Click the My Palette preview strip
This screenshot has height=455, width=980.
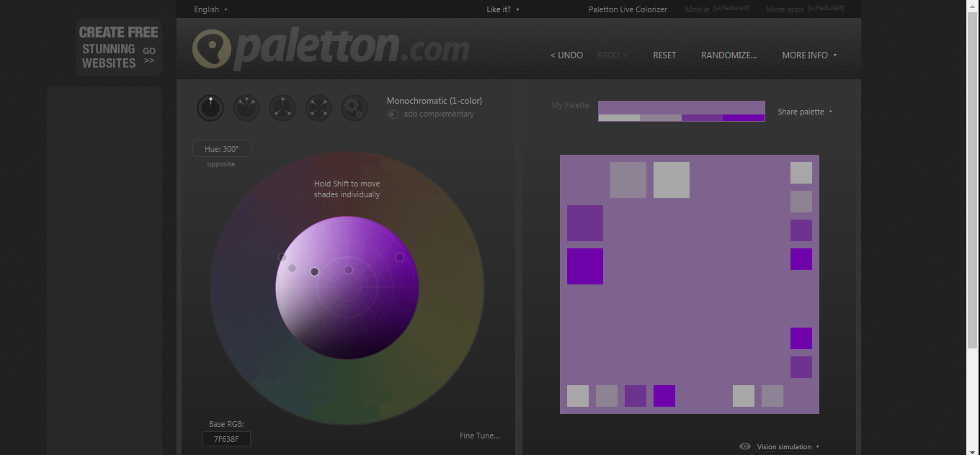[682, 111]
